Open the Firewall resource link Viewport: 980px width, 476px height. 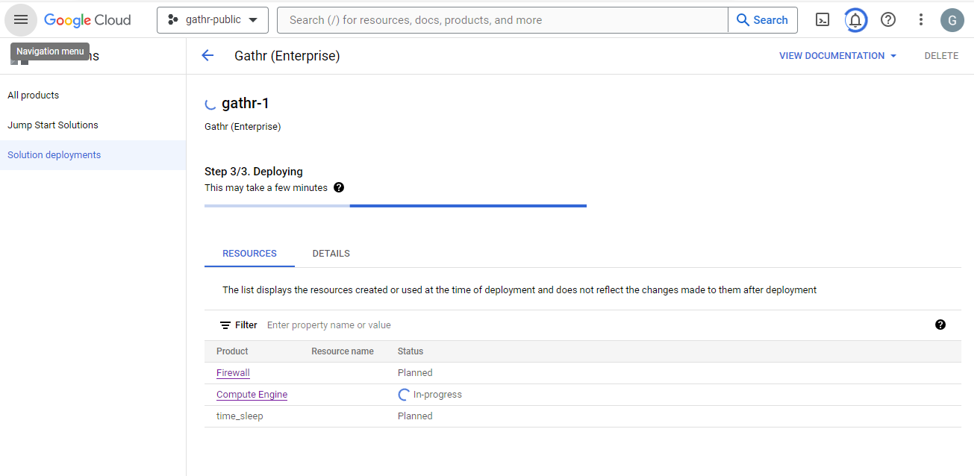coord(233,372)
